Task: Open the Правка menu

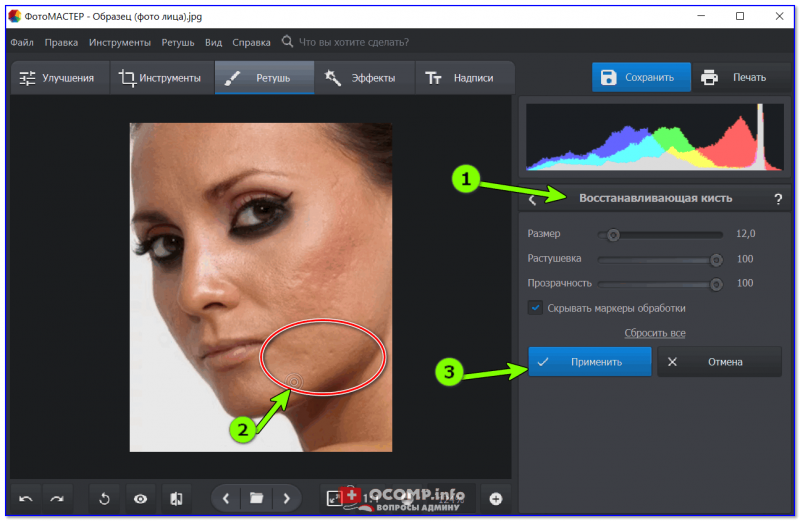Action: [x=61, y=42]
